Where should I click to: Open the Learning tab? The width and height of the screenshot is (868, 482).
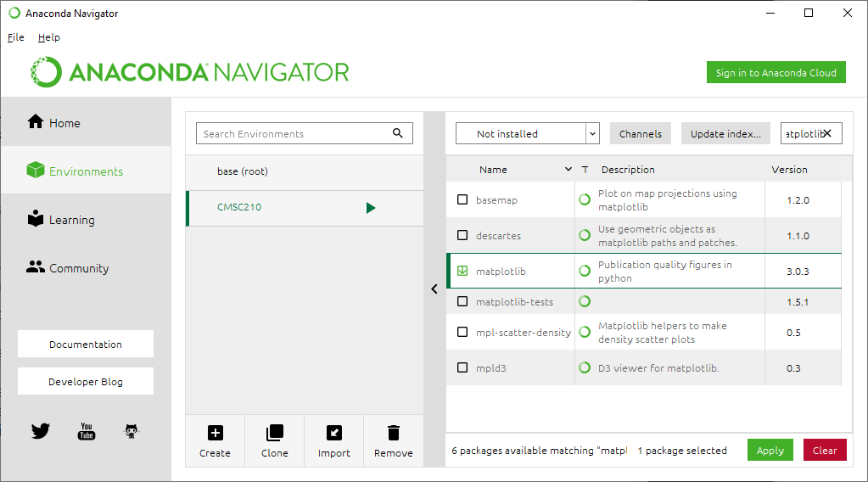(x=86, y=219)
